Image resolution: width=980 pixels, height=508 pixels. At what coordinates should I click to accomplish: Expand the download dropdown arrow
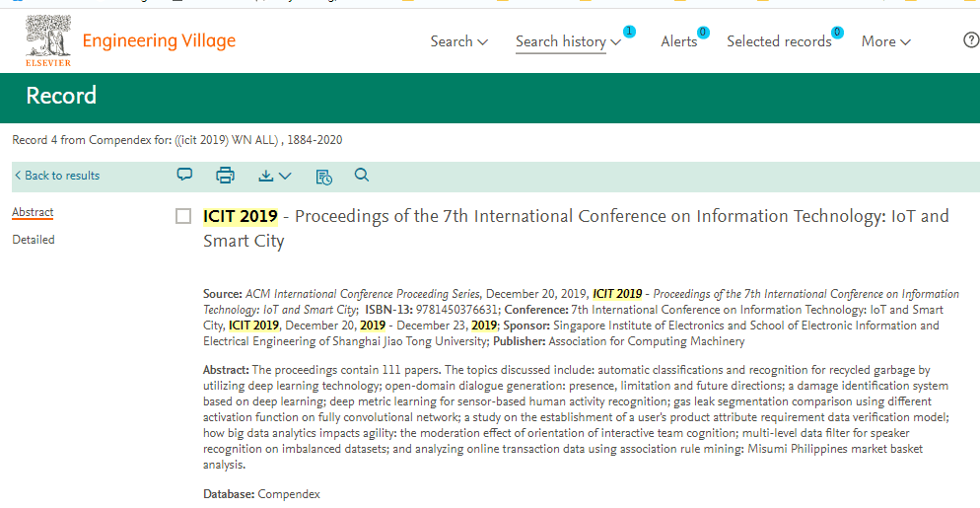[285, 176]
